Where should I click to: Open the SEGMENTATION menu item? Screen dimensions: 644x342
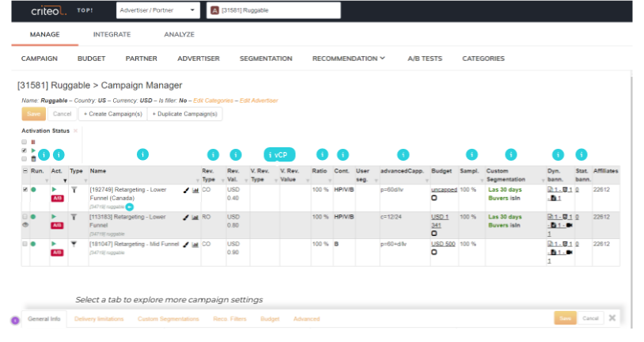(x=266, y=59)
